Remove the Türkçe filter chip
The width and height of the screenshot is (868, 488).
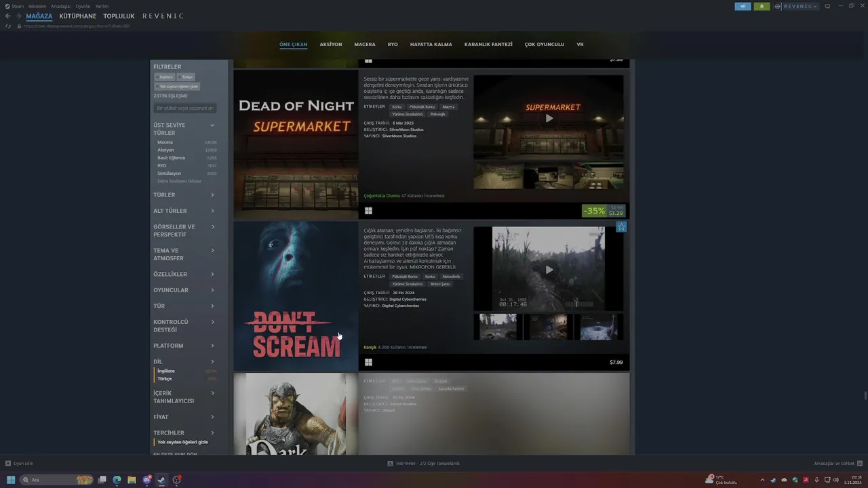[186, 77]
